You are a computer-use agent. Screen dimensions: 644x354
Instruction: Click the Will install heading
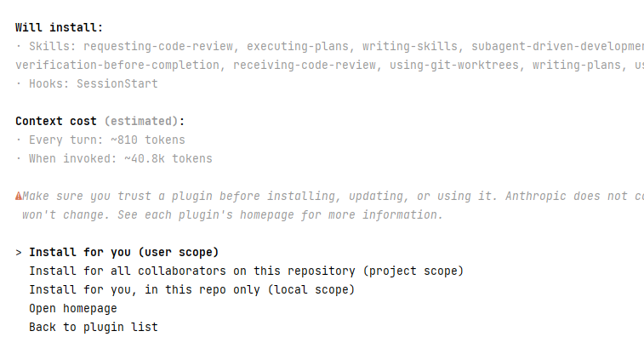click(60, 27)
